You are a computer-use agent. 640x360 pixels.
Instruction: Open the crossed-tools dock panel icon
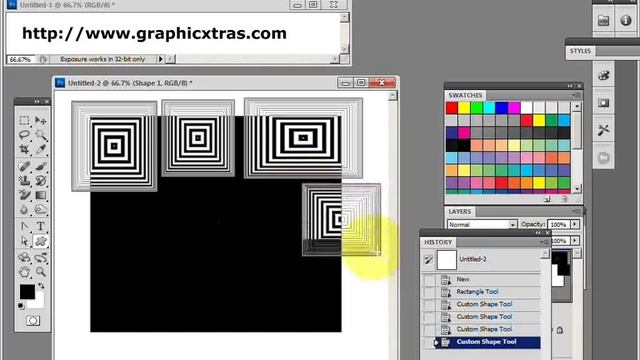click(x=604, y=130)
